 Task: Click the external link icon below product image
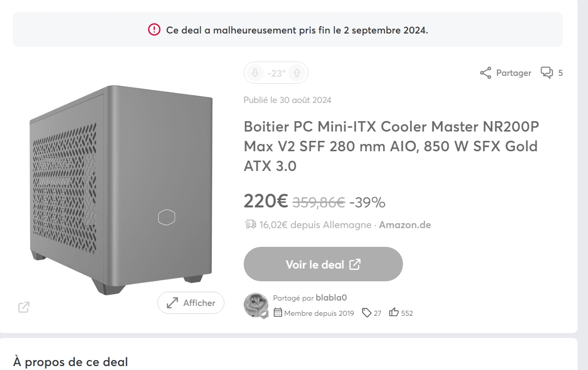pyautogui.click(x=24, y=307)
